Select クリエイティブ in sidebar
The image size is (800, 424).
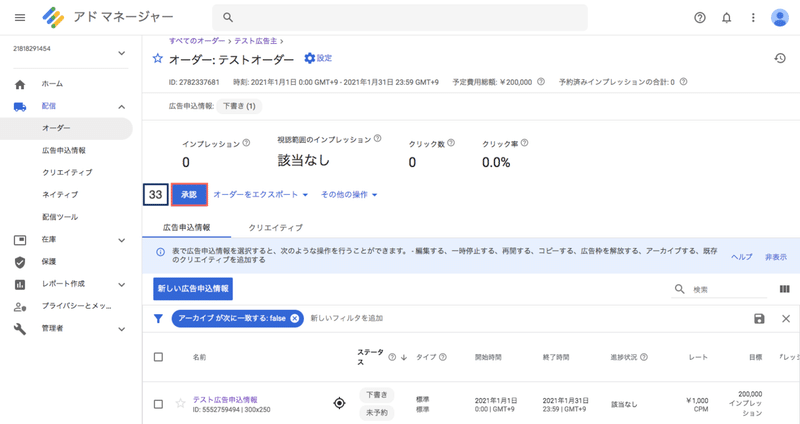tap(67, 172)
